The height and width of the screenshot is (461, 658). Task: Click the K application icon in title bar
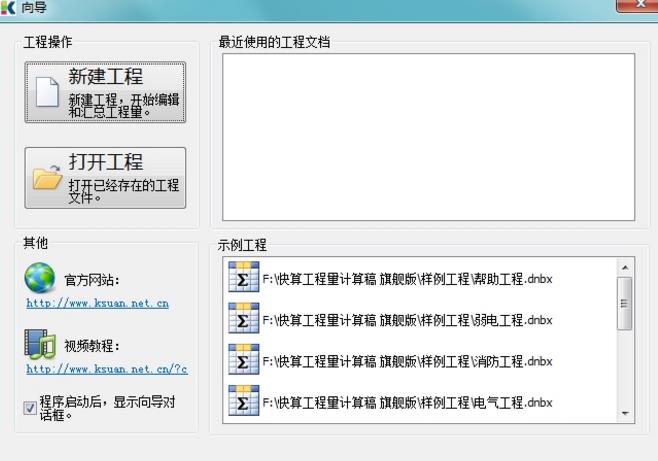9,8
